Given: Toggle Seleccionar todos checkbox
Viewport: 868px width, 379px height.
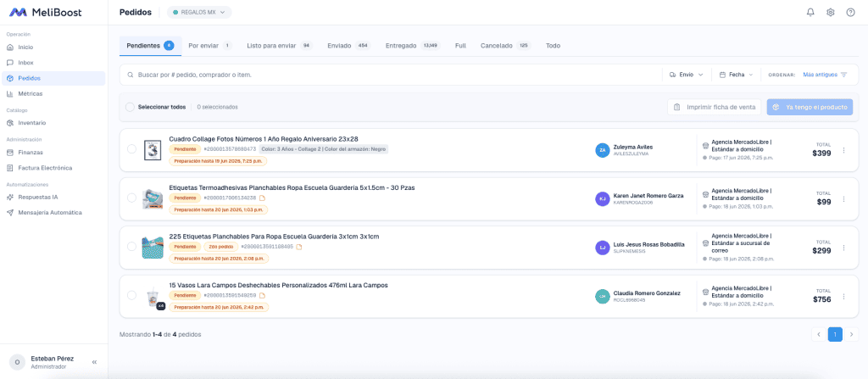Looking at the screenshot, I should pyautogui.click(x=130, y=107).
